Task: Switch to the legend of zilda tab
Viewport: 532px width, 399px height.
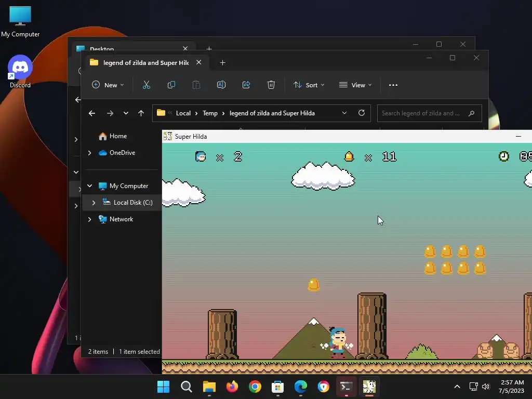Action: tap(146, 63)
